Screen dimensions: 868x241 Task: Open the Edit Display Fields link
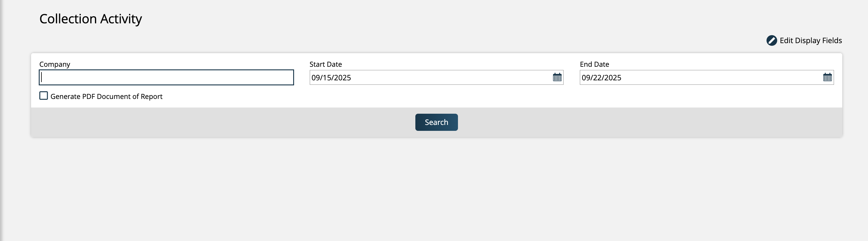coord(810,41)
